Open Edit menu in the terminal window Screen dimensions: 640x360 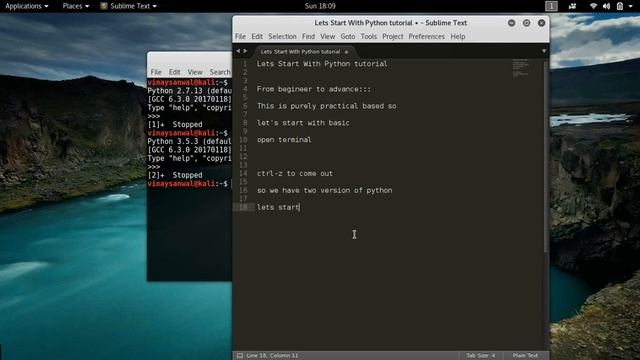pos(175,72)
